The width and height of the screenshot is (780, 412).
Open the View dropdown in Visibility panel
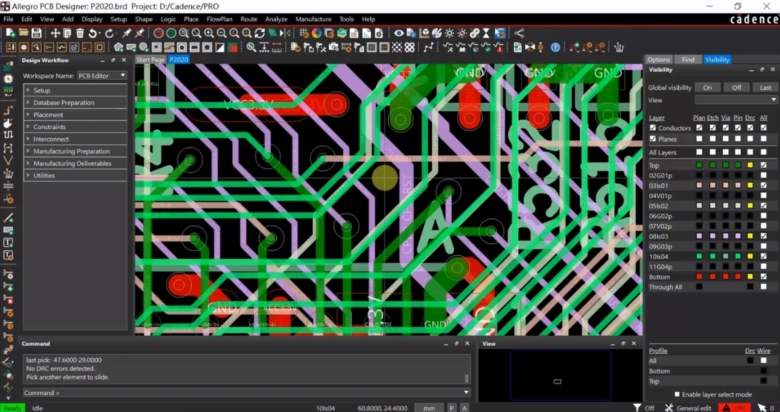click(736, 100)
